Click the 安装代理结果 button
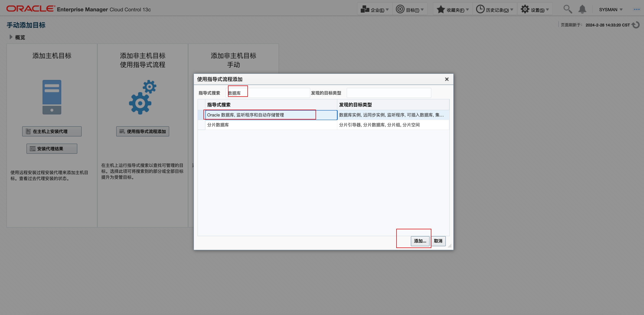Viewport: 644px width, 315px height. pos(52,149)
